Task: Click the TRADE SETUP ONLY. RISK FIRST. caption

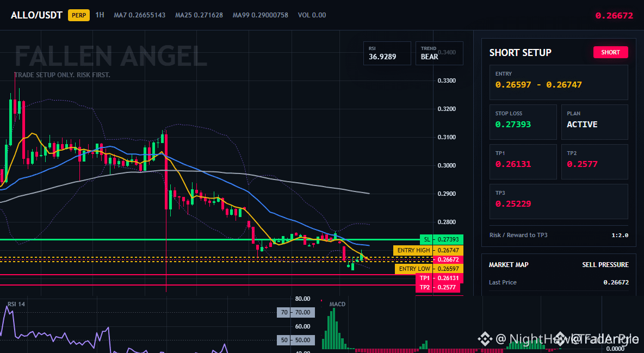Action: 63,75
